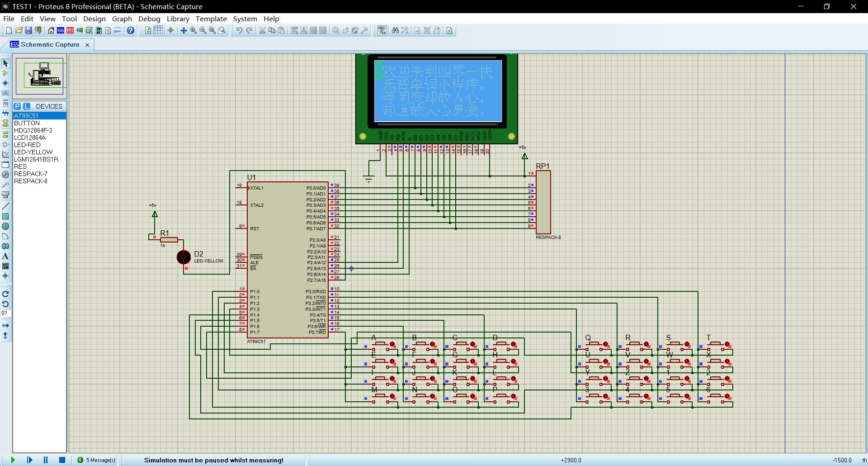Click the X-mirror horizontal flip icon

pos(5,325)
